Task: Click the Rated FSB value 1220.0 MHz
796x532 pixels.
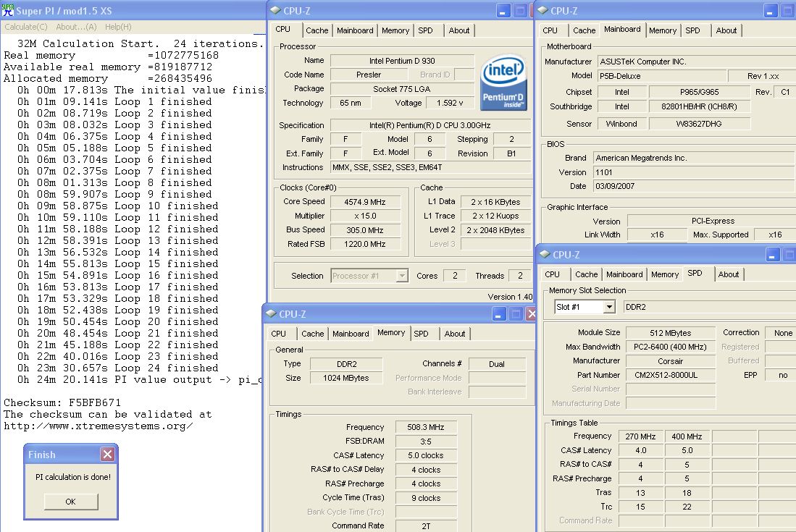Action: [365, 244]
